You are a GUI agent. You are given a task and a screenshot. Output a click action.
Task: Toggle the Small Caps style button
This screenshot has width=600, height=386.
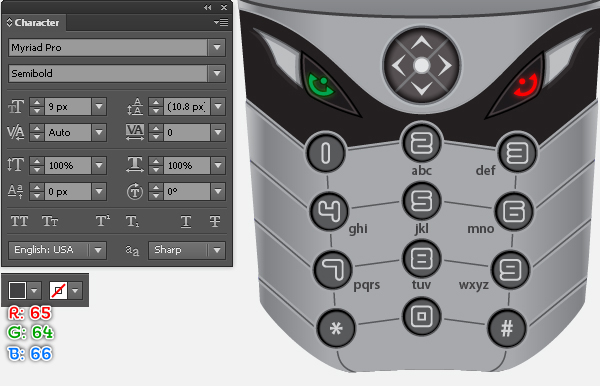(50, 221)
